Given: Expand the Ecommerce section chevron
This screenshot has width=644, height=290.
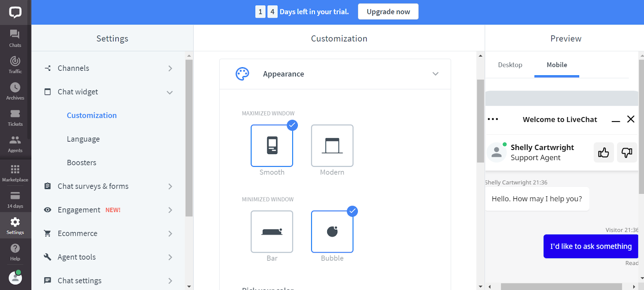Looking at the screenshot, I should click(x=170, y=234).
